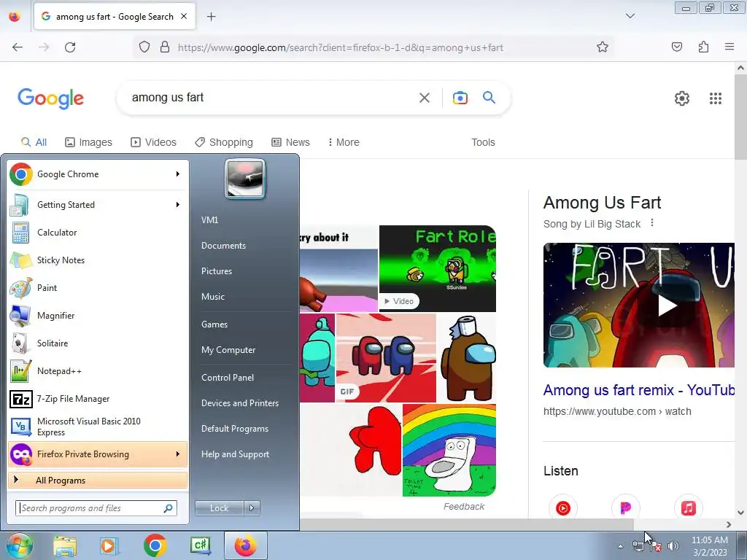Switch to the Shopping results tab
The height and width of the screenshot is (560, 747).
(x=224, y=142)
